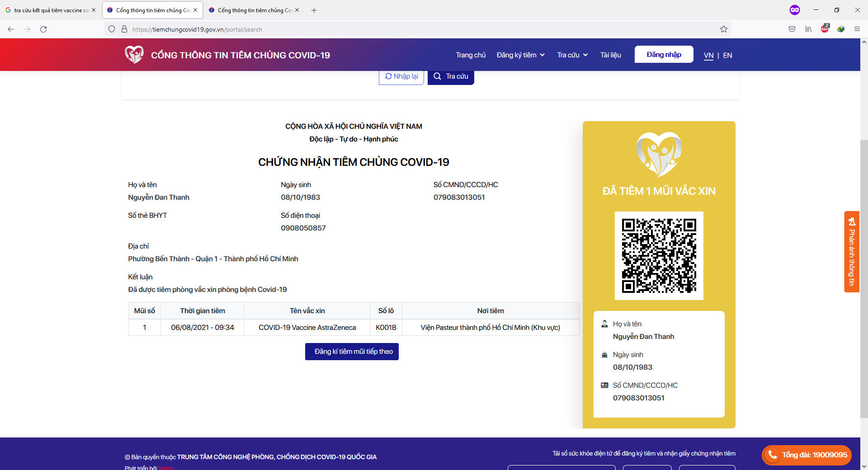The height and width of the screenshot is (470, 868).
Task: Reload the page with refresh icon
Action: (x=43, y=29)
